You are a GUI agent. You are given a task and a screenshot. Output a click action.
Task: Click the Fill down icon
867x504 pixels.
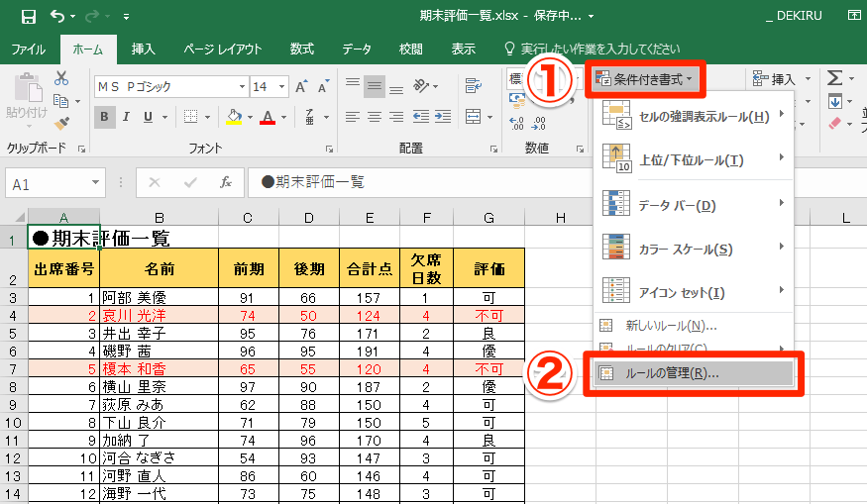click(x=835, y=102)
